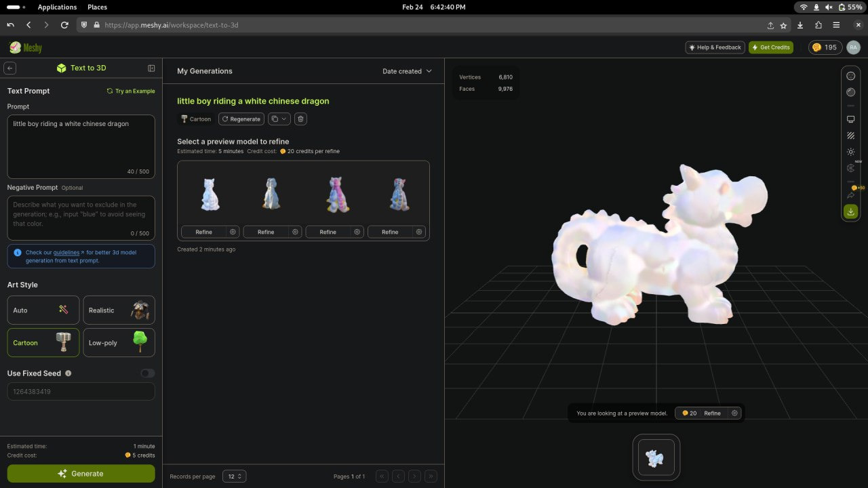Share the page from the address bar
868x488 pixels.
coord(770,25)
